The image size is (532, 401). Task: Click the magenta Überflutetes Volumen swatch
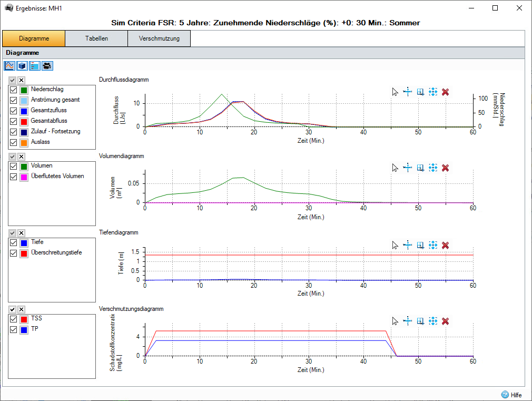[24, 177]
